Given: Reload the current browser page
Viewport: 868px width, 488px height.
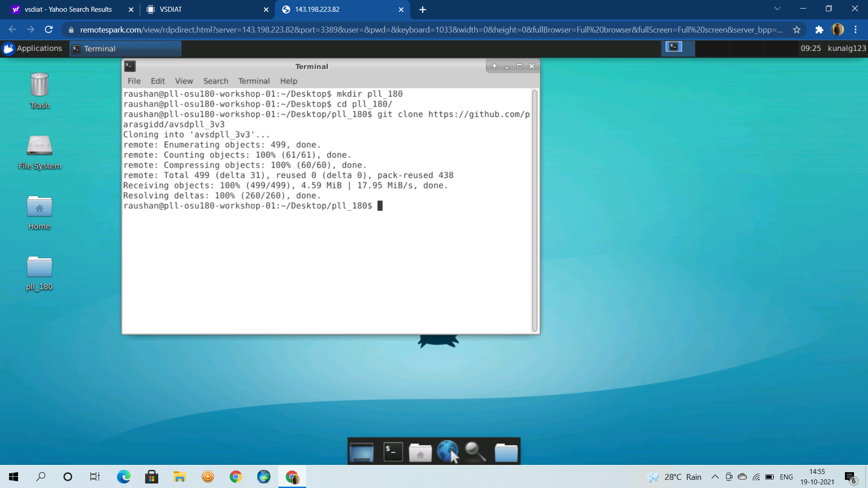Looking at the screenshot, I should 49,29.
